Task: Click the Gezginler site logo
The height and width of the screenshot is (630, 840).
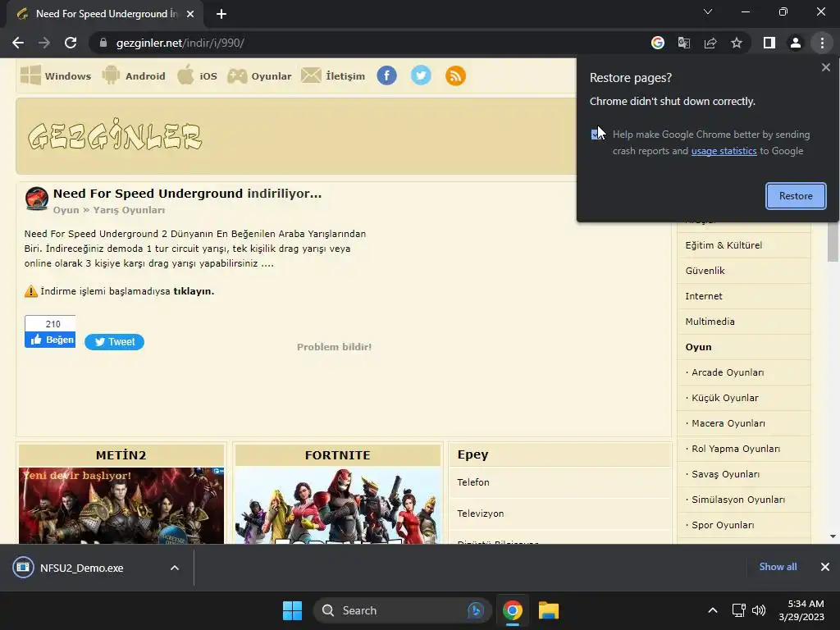Action: tap(115, 134)
